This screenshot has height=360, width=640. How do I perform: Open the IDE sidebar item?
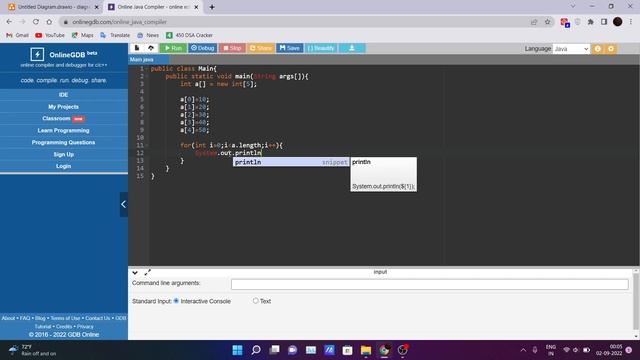pos(63,95)
